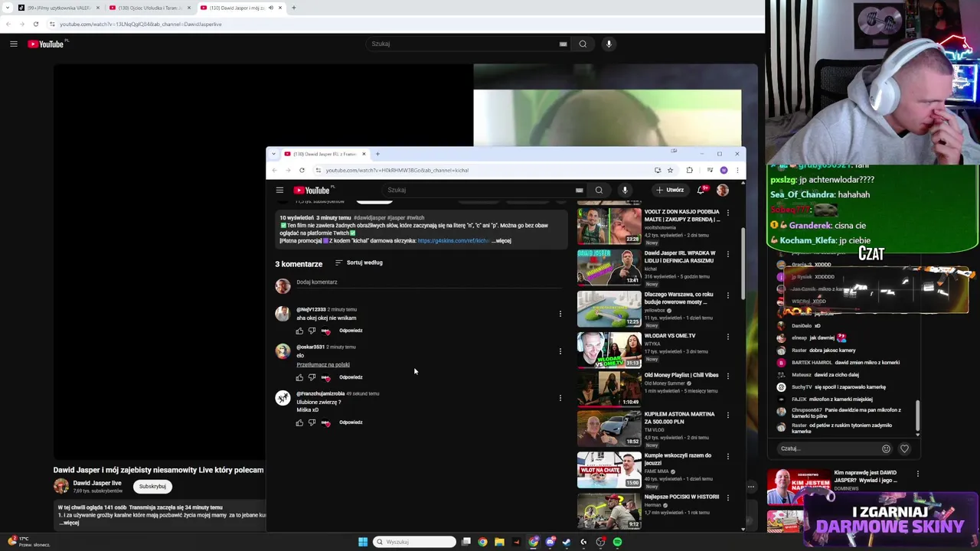Open Windows Start menu
Image resolution: width=980 pixels, height=551 pixels.
(x=363, y=542)
